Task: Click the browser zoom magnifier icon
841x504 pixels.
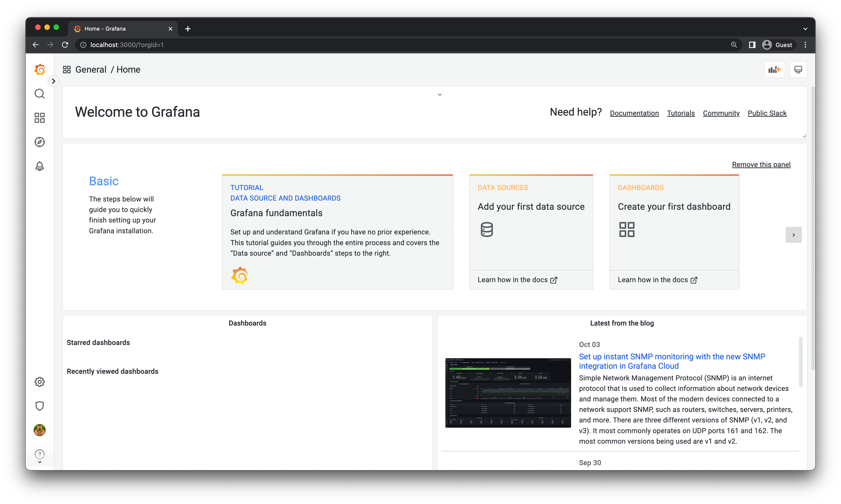Action: (x=734, y=45)
